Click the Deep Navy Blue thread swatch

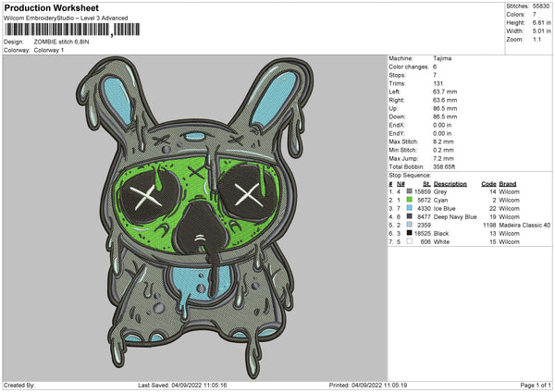410,216
